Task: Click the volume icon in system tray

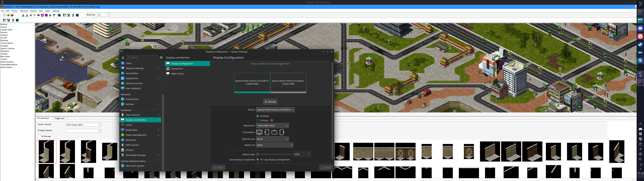Action: click(x=640, y=159)
